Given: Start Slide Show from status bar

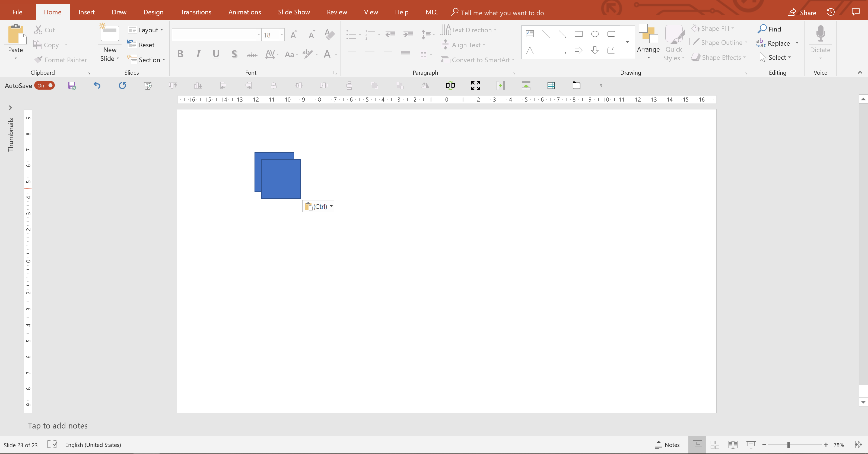Looking at the screenshot, I should click(x=751, y=445).
